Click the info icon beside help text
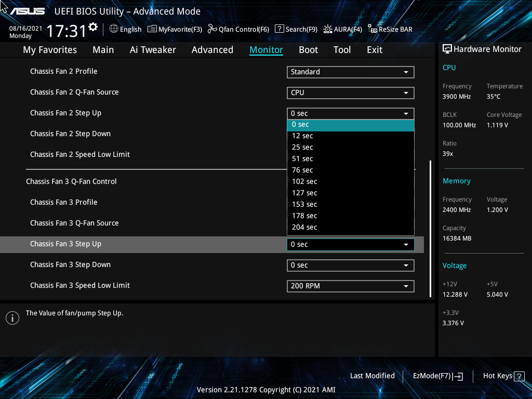The image size is (532, 399). tap(12, 318)
